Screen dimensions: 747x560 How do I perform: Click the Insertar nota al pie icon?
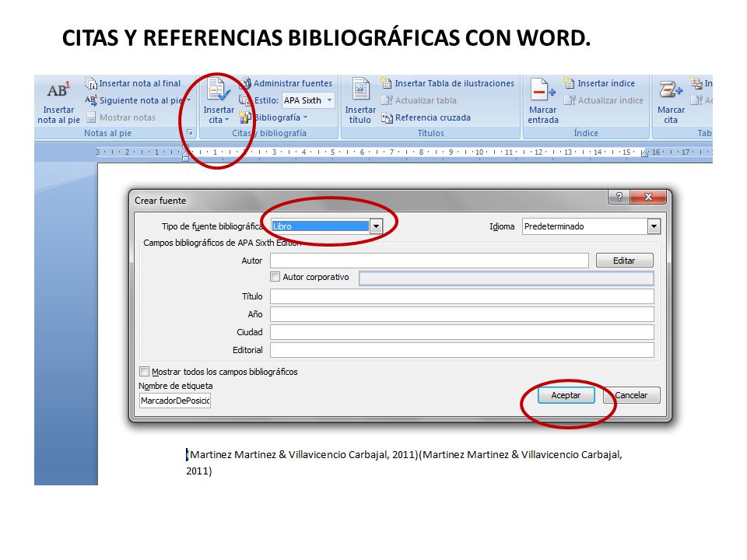coord(58,90)
